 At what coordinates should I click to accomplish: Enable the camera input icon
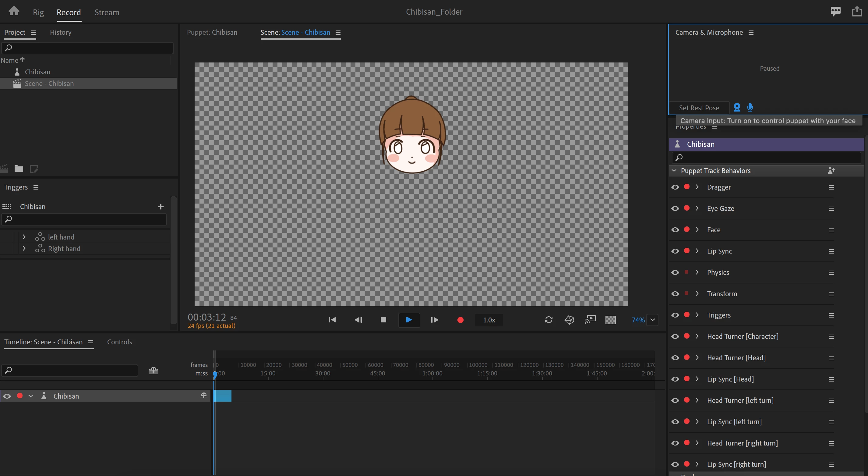(737, 108)
